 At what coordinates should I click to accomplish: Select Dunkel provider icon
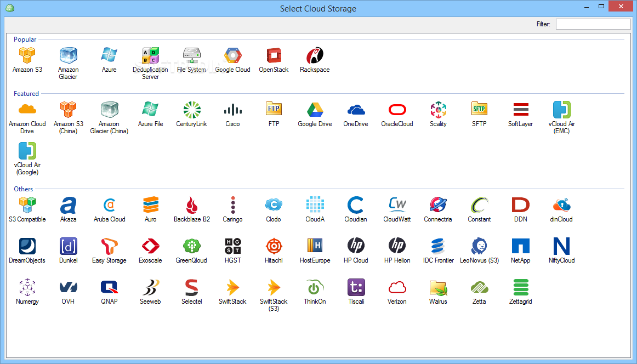(x=68, y=246)
